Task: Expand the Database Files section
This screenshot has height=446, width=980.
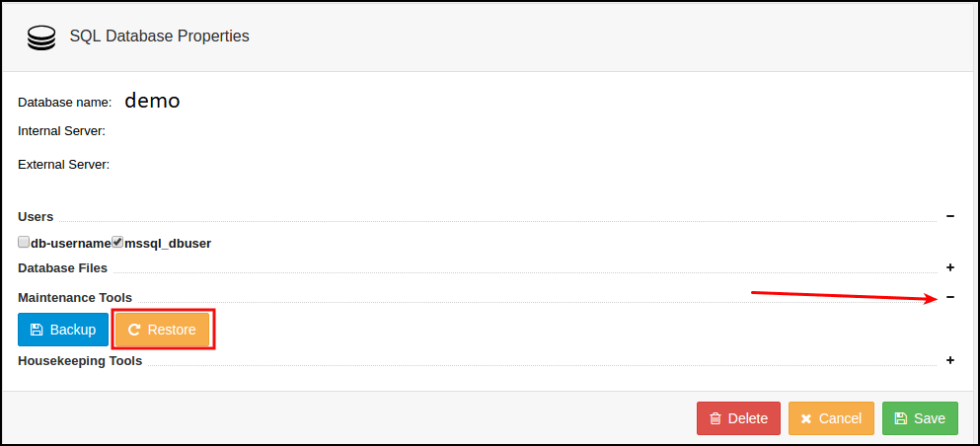Action: tap(950, 266)
